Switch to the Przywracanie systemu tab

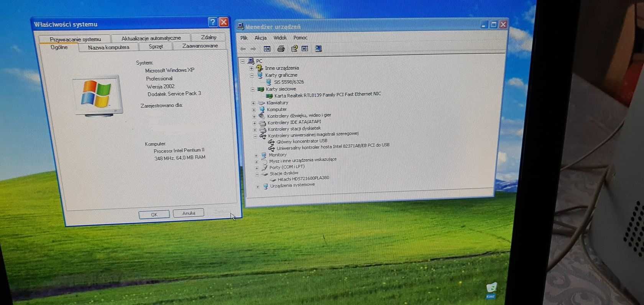[76, 39]
